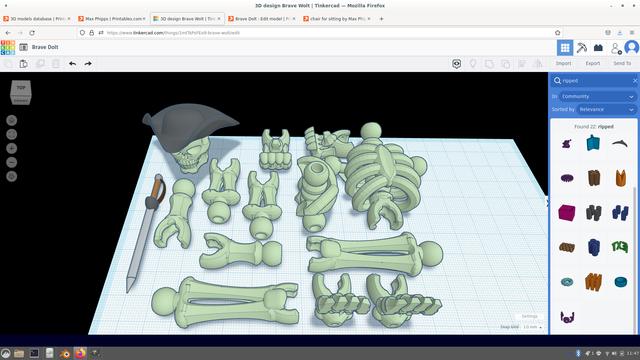
Task: Switch to 3D design grid view
Action: point(565,48)
